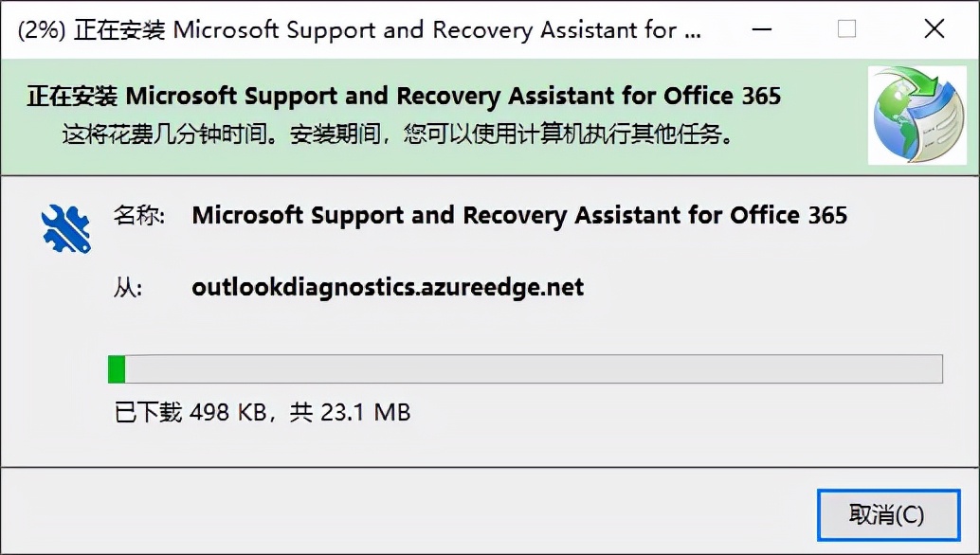Select the Microsoft Support and Recovery Assistant name text
The image size is (980, 555).
(519, 215)
